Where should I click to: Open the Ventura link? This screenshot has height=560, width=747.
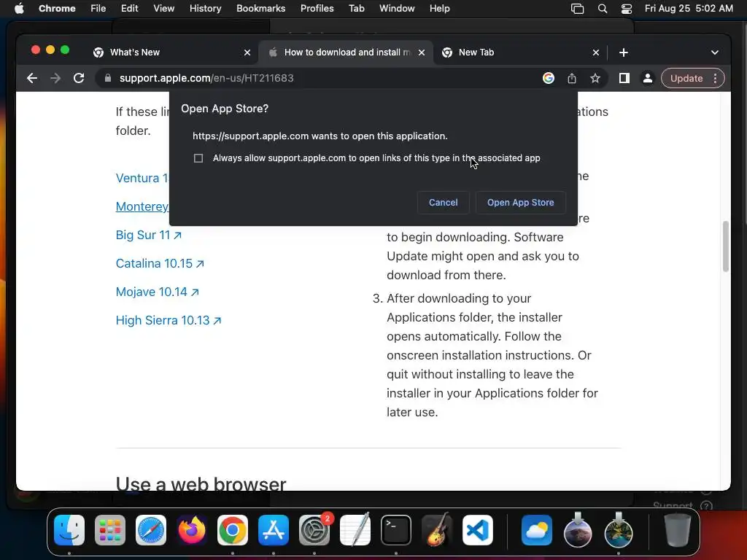click(x=142, y=178)
